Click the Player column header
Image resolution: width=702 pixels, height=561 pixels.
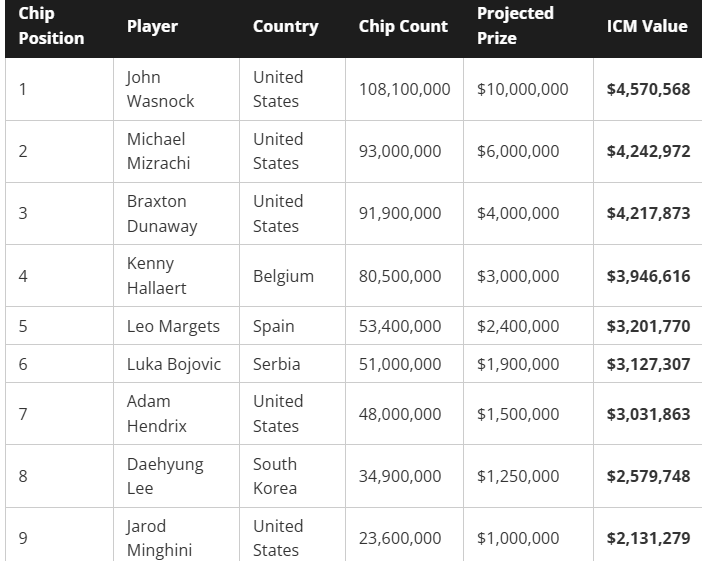pos(152,26)
